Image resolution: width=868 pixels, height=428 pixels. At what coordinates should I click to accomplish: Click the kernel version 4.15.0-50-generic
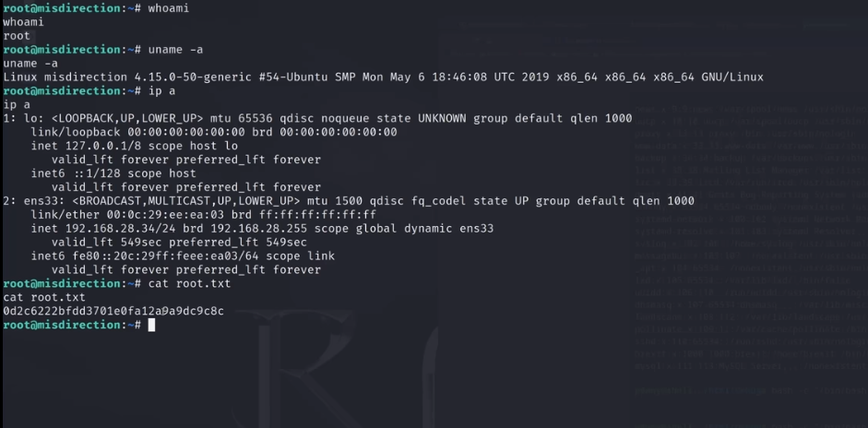coord(193,77)
